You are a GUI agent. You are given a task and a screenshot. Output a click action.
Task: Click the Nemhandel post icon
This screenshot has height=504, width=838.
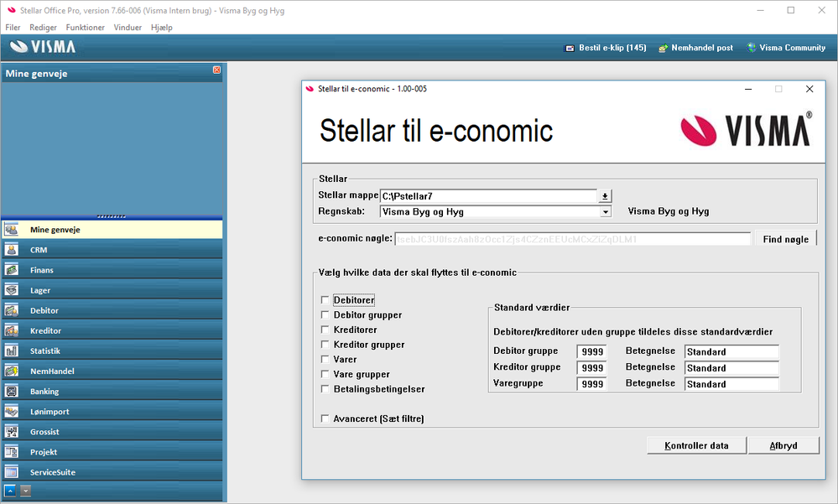point(663,48)
